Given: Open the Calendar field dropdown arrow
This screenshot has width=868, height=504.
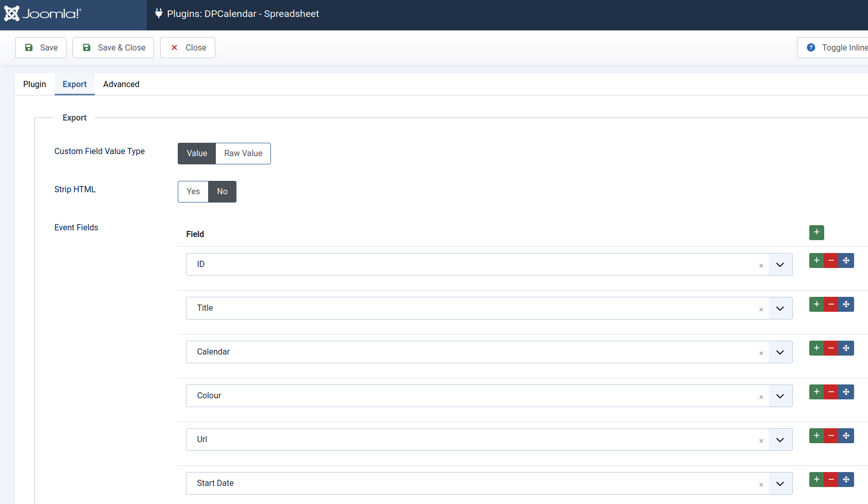Looking at the screenshot, I should click(x=780, y=352).
